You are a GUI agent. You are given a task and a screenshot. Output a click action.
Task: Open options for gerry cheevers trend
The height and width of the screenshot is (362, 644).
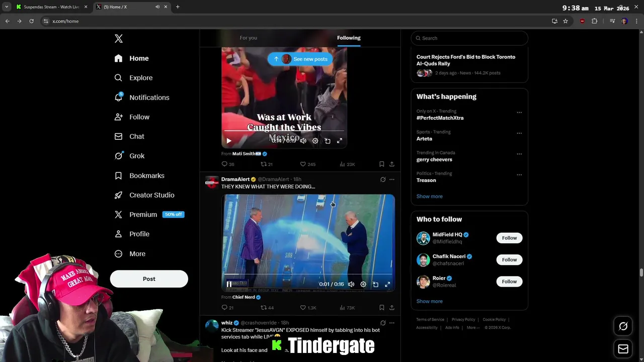pos(519,154)
